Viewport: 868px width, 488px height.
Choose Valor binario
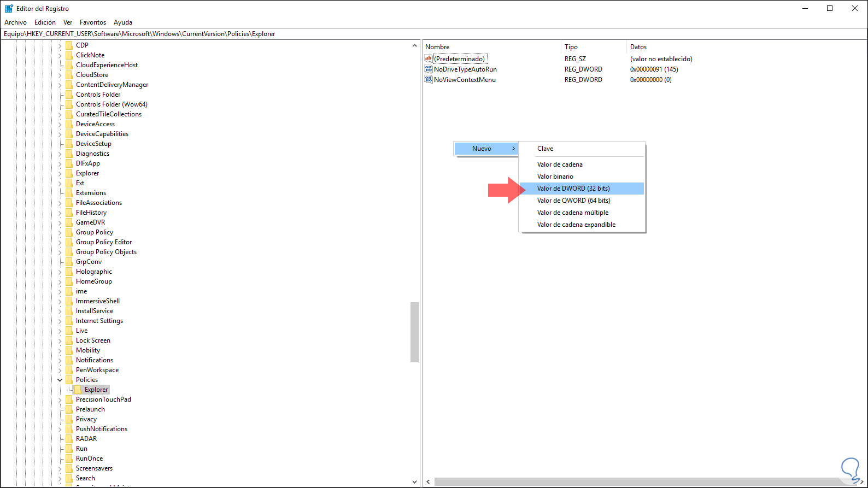pyautogui.click(x=582, y=177)
